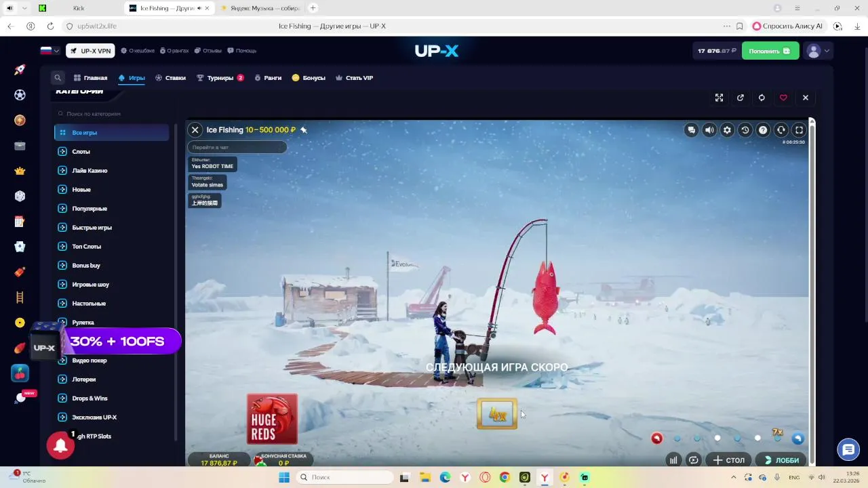868x488 pixels.
Task: Close the Ice Fishing game with round X
Action: (x=195, y=129)
